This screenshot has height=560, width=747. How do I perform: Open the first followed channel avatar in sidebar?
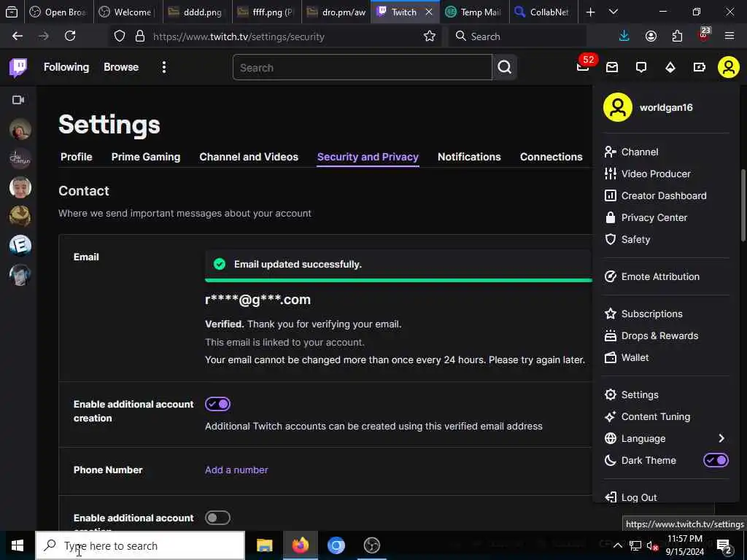20,129
